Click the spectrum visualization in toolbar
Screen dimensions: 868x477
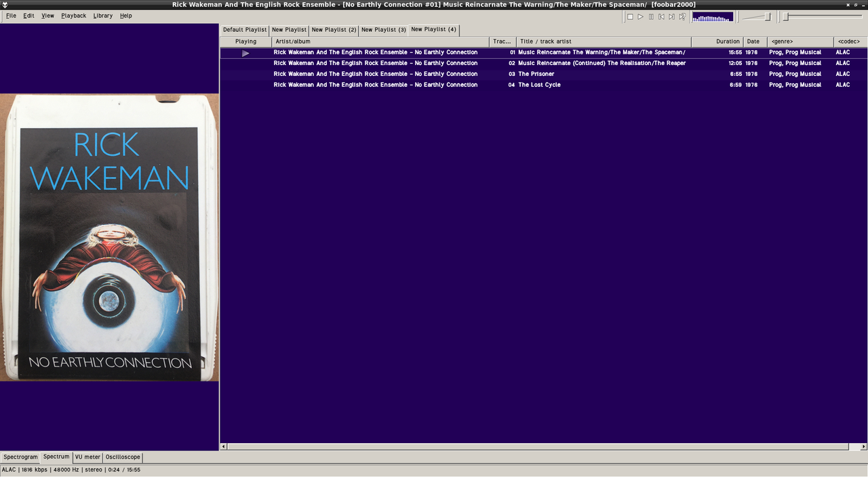point(713,16)
